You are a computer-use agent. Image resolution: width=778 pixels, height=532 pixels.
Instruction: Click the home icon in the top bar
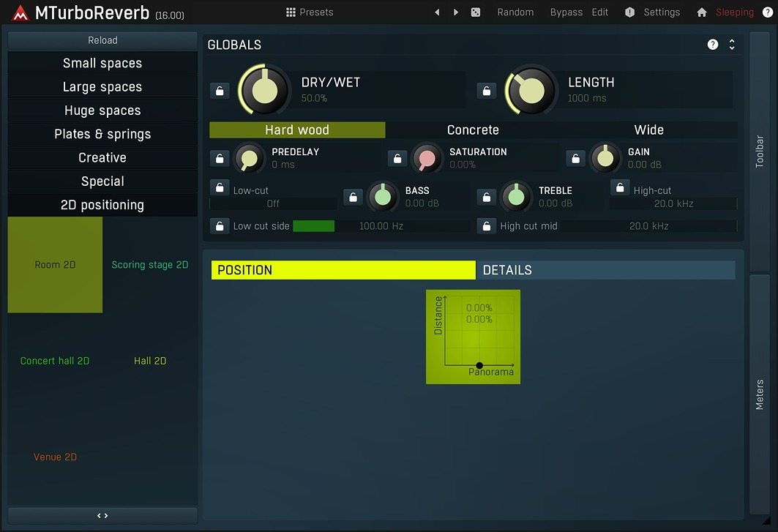pos(701,12)
